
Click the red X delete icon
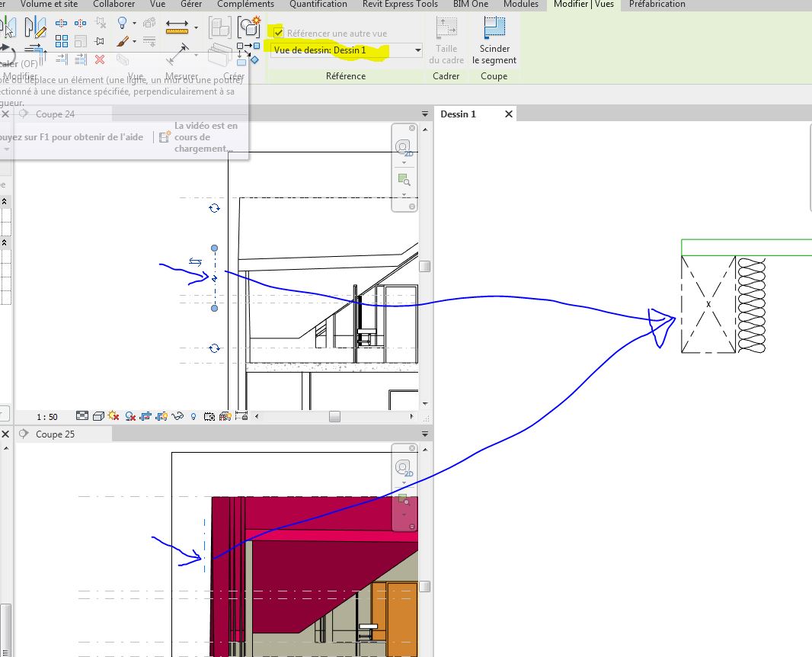tap(100, 59)
